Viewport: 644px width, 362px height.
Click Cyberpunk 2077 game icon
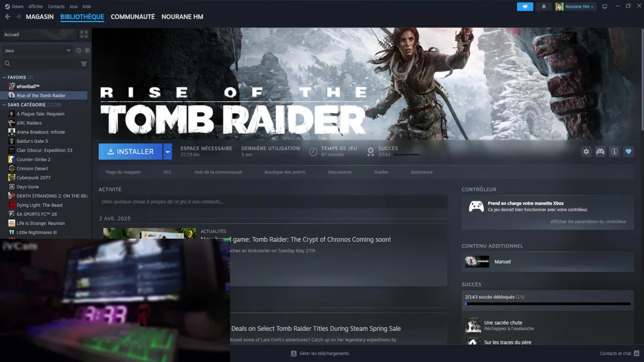point(12,177)
